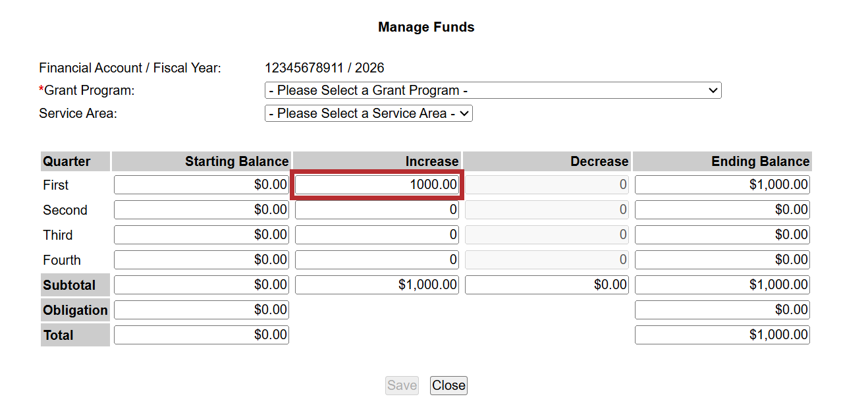Open the Grant Program dropdown
Image resolution: width=868 pixels, height=407 pixels.
(x=493, y=90)
